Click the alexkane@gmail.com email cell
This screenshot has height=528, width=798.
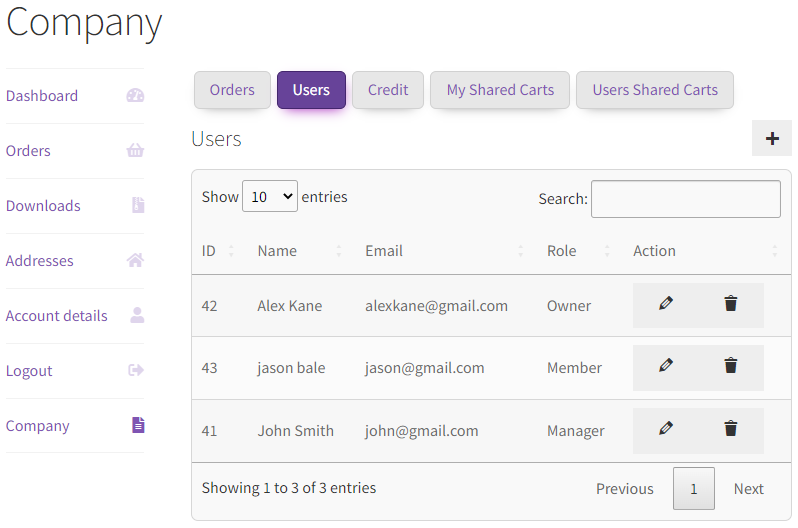pos(436,305)
